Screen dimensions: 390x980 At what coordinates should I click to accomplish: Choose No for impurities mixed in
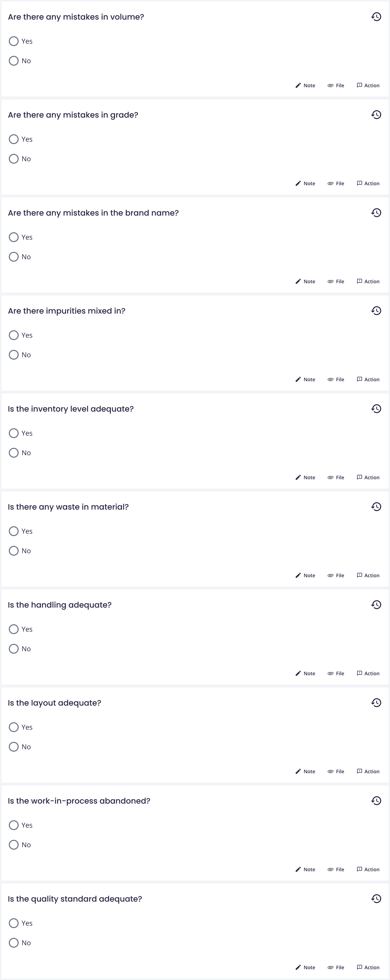click(x=14, y=355)
